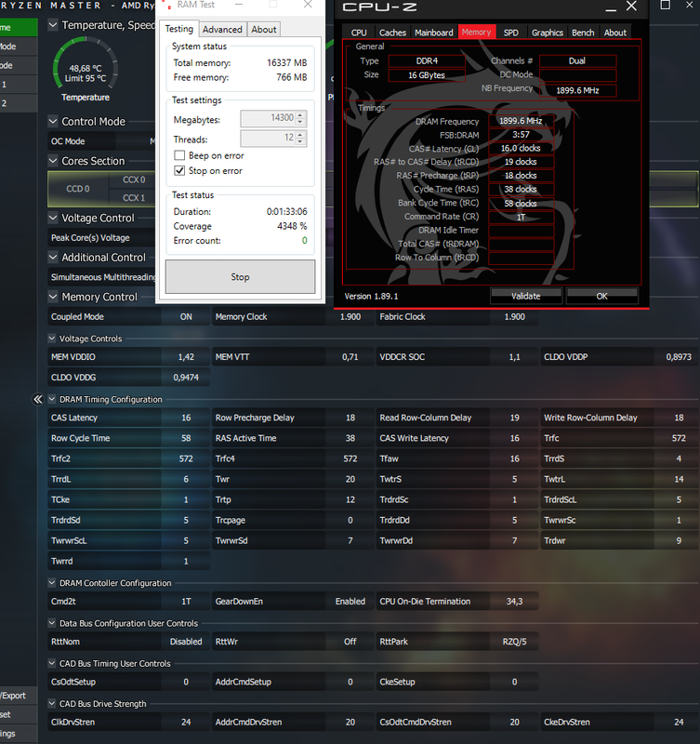Image resolution: width=700 pixels, height=744 pixels.
Task: Minimize the CPU-Z window
Action: 611,8
